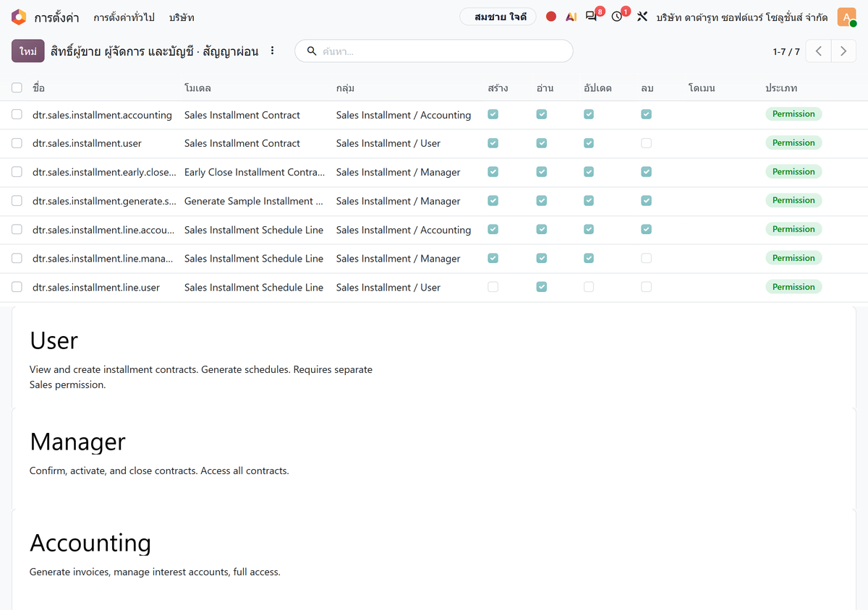Screen dimensions: 868x610
Task: Open the company switcher บริษัท ดาต้ารูท ซอฟต์แวร์
Action: point(742,17)
